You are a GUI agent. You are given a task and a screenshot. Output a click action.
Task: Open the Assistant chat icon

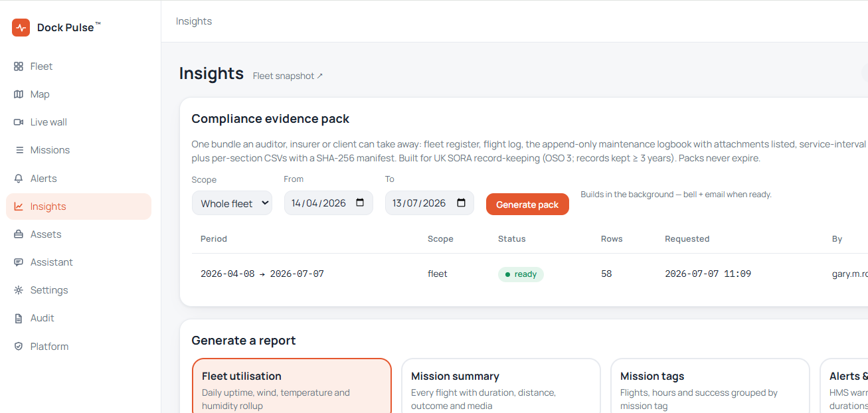[19, 262]
